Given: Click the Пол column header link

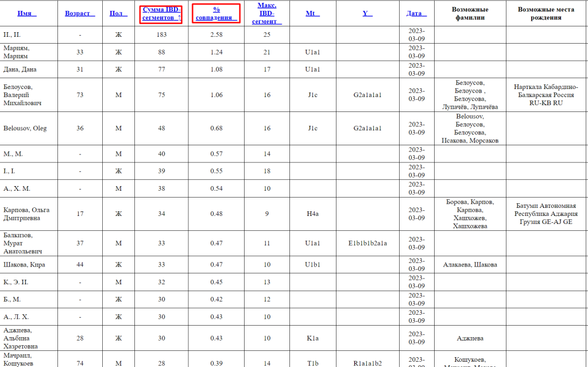Looking at the screenshot, I should coord(118,13).
